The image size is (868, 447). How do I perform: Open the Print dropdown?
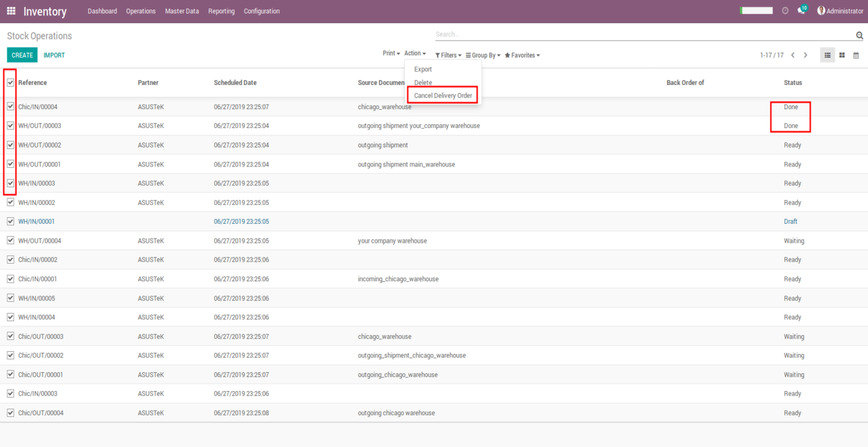pos(391,53)
